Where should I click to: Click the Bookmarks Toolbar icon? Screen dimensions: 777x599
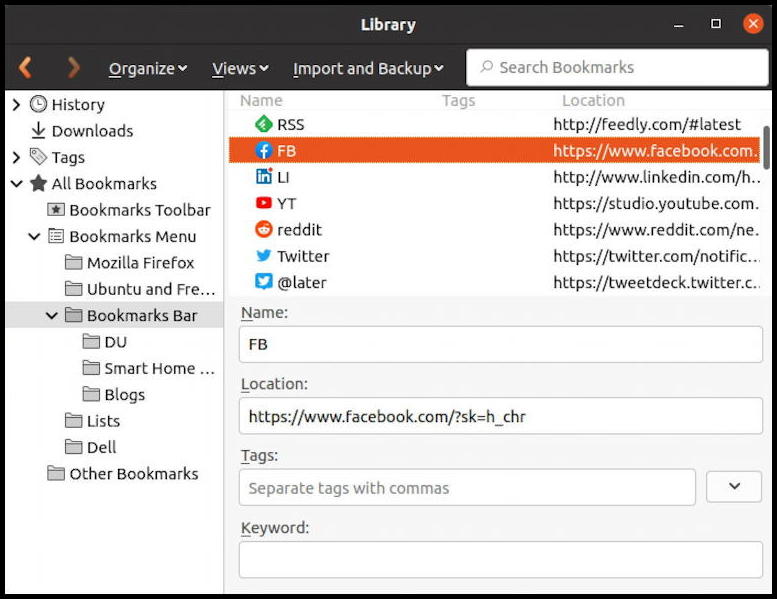coord(56,210)
